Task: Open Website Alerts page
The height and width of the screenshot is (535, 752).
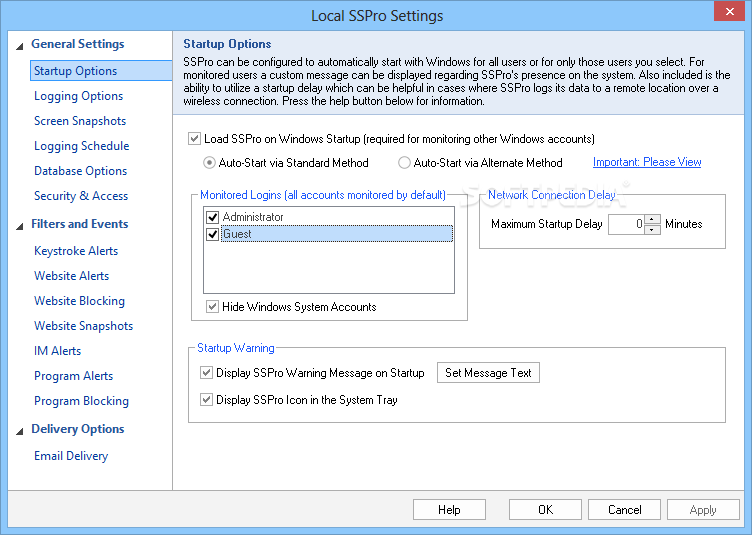Action: coord(71,276)
